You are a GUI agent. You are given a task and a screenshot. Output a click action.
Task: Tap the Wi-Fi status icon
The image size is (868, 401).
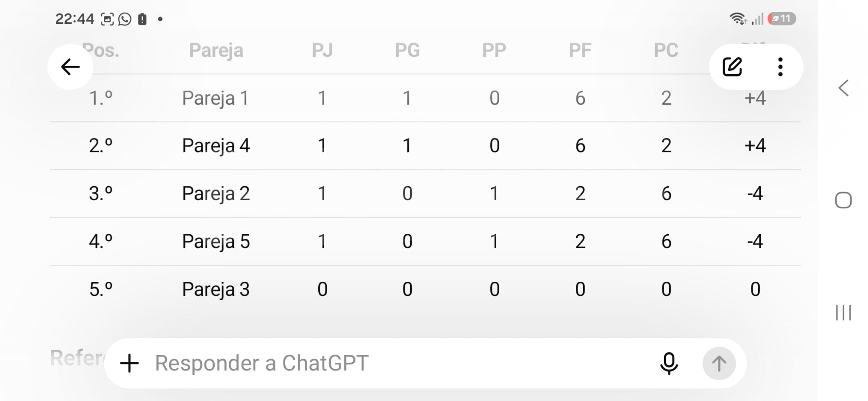738,19
